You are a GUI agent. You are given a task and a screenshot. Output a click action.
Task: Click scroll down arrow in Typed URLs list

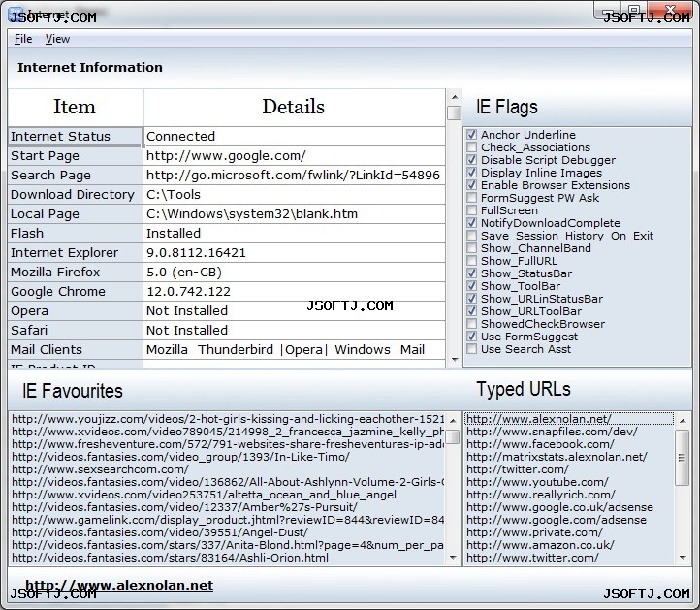click(x=683, y=558)
